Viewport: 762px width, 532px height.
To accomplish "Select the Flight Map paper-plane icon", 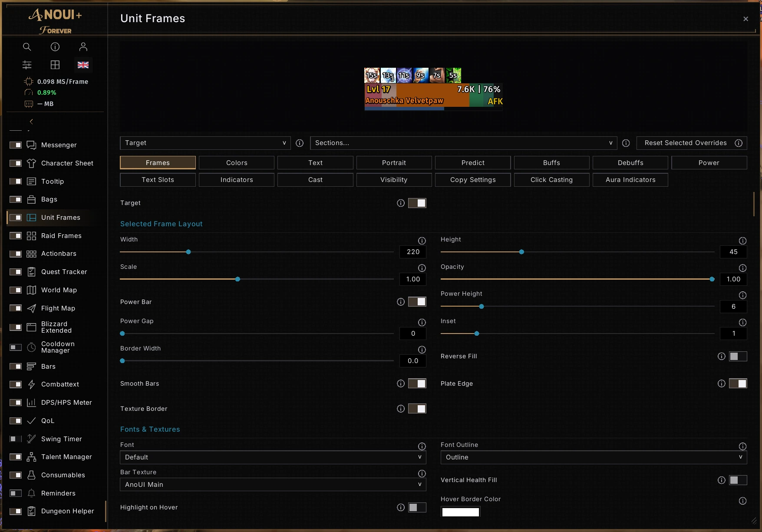I will [31, 308].
